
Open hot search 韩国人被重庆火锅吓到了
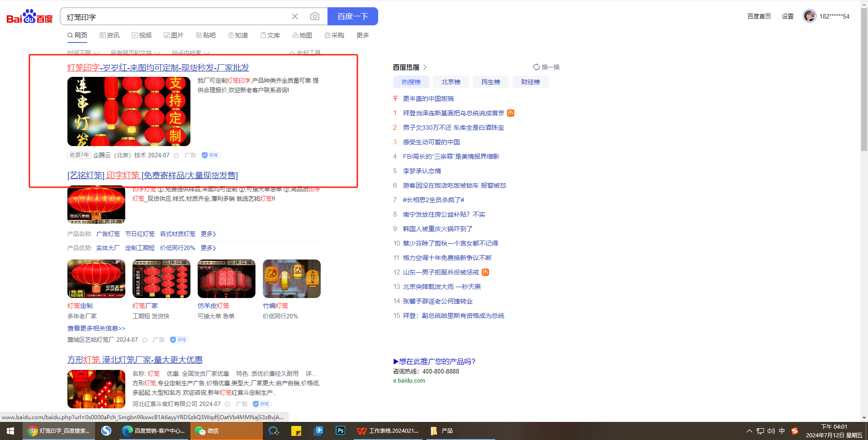click(438, 229)
